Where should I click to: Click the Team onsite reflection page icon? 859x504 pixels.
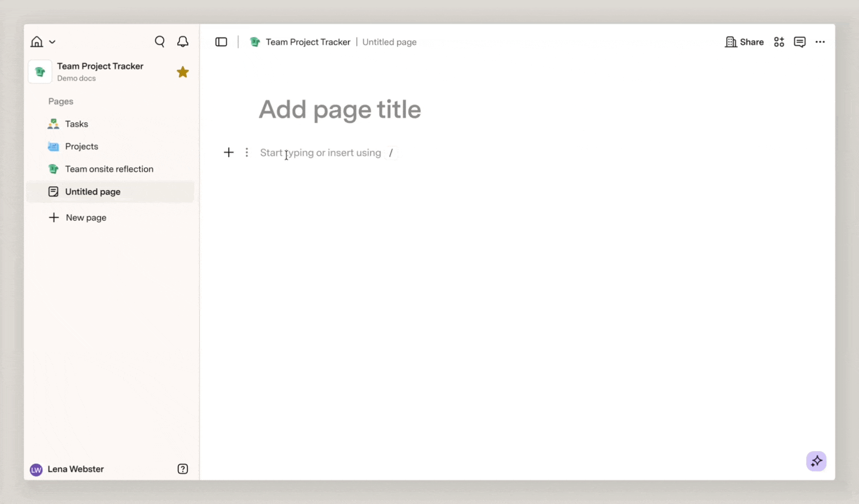53,169
